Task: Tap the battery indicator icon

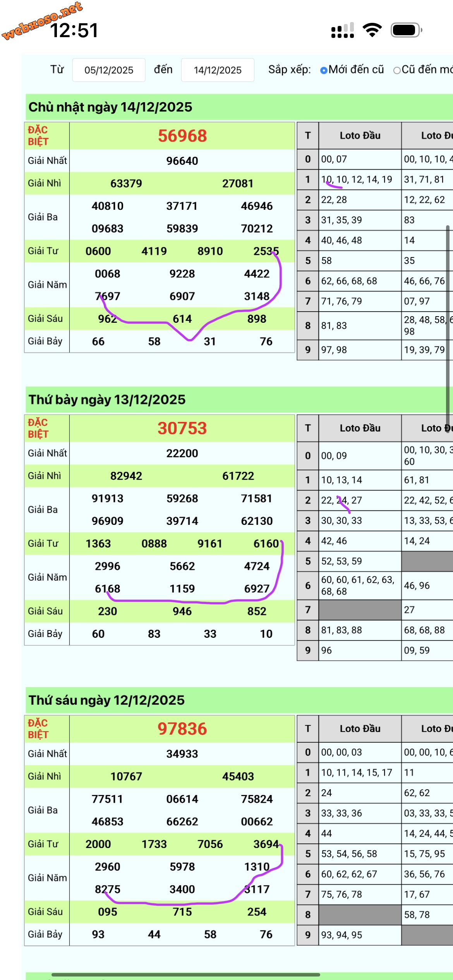Action: pos(406,30)
